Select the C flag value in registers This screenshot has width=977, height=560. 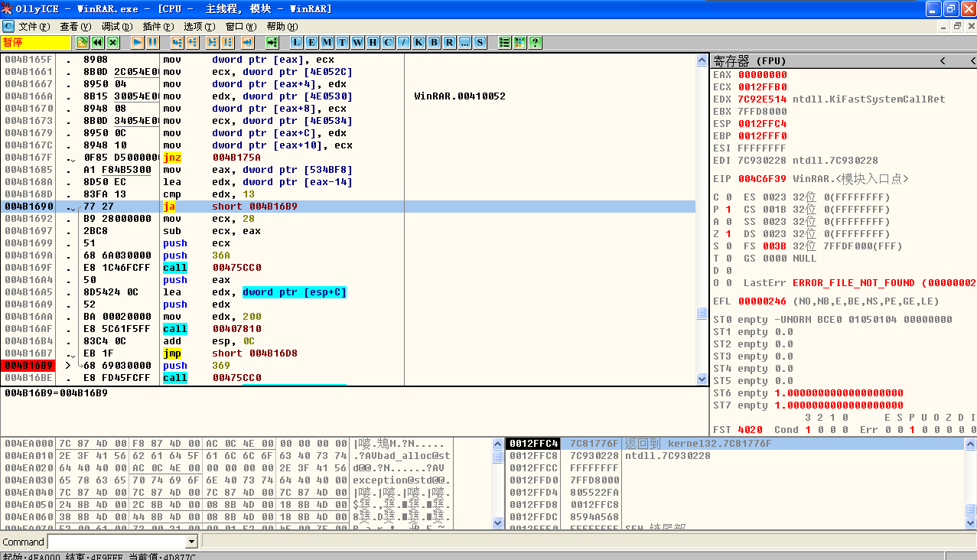[x=728, y=197]
